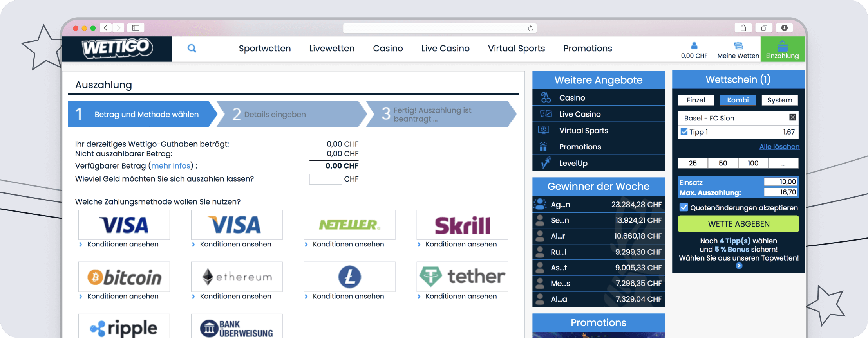Click Alle löschen link
Viewport: 868px width, 338px height.
(x=779, y=147)
